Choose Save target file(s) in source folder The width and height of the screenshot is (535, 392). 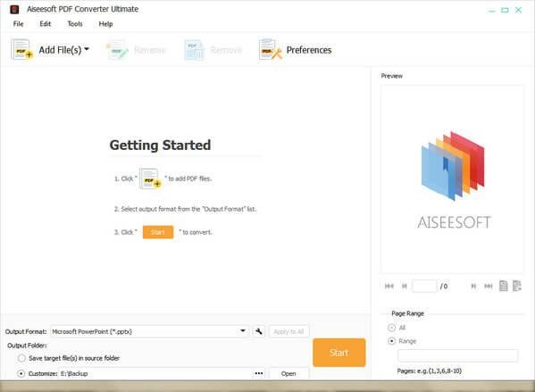[x=21, y=358]
